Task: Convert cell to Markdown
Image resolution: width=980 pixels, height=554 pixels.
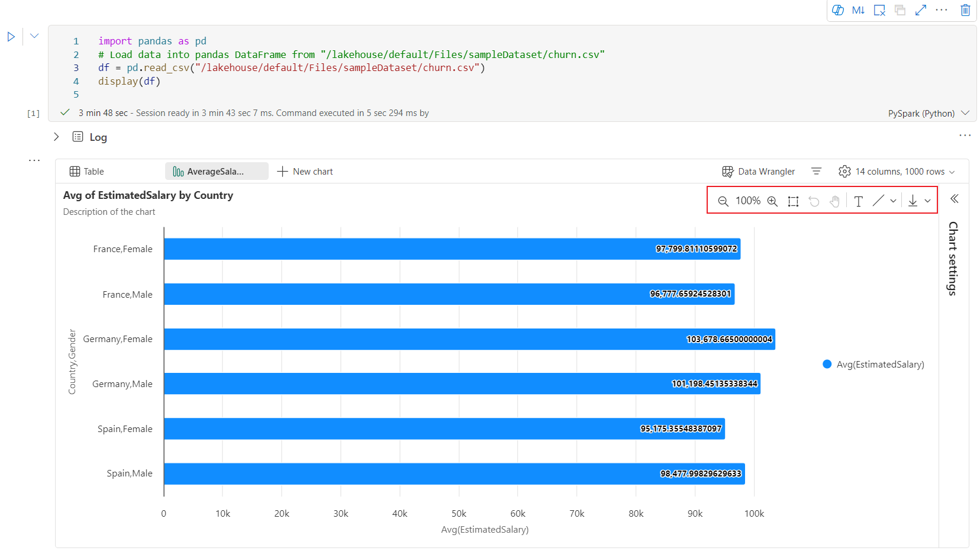Action: [858, 10]
